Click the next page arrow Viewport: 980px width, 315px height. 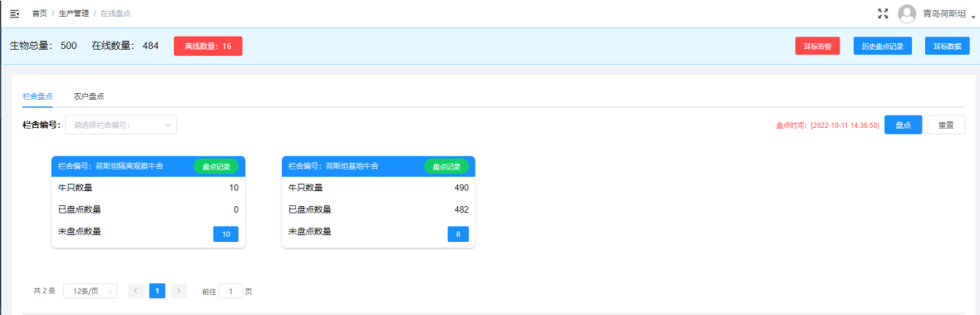tap(179, 291)
